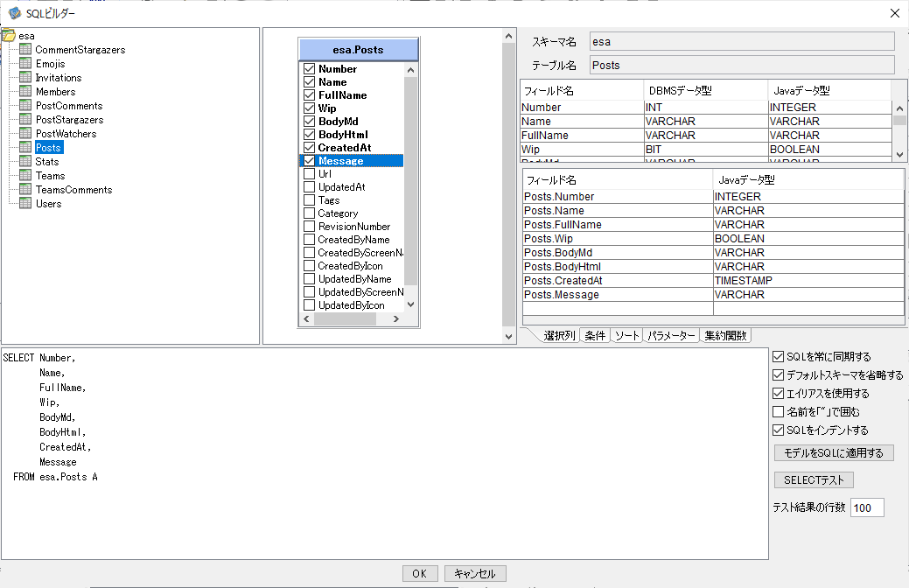
Task: Click the モデルをSQLに適用する button
Action: click(834, 453)
